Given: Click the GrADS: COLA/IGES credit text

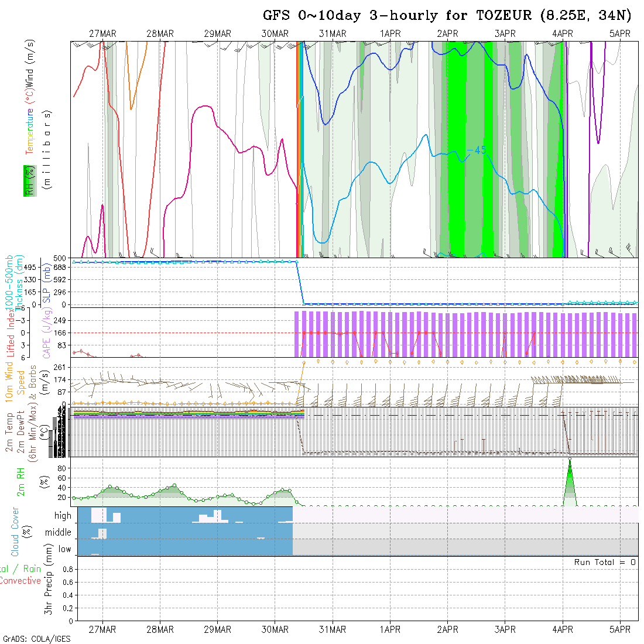Looking at the screenshot, I should [x=36, y=639].
